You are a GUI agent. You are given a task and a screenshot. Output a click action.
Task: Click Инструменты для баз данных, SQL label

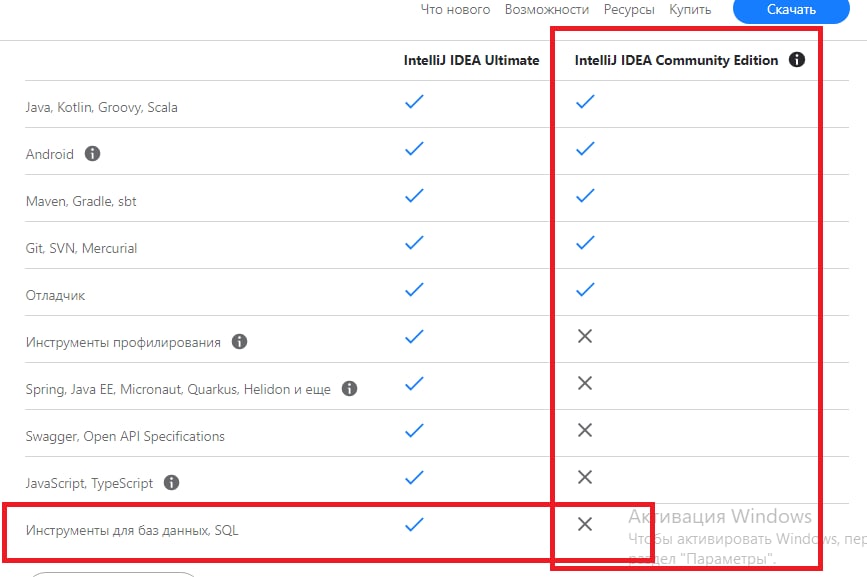(x=132, y=530)
